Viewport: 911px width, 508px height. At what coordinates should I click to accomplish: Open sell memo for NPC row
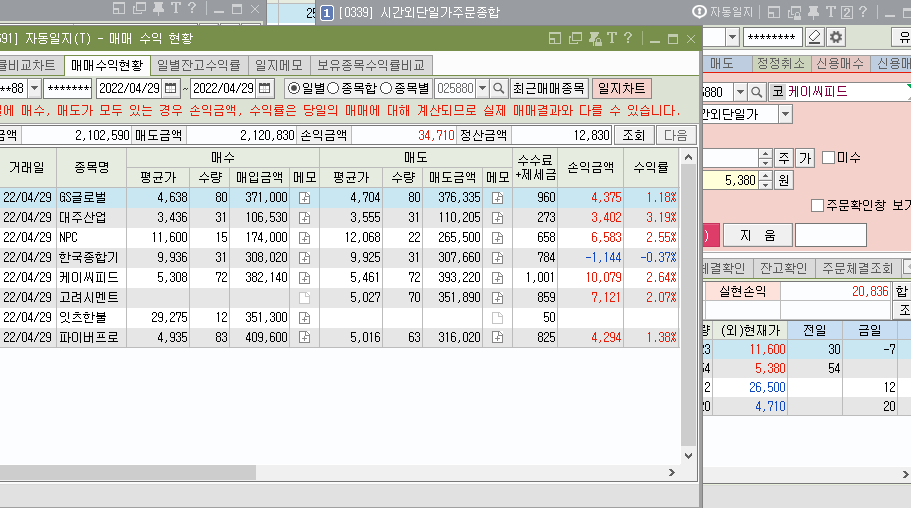(x=497, y=238)
